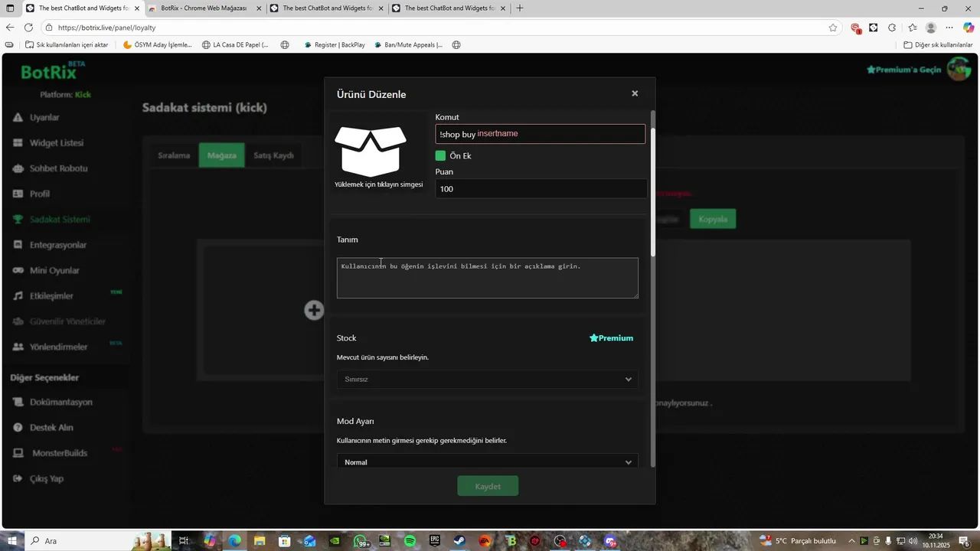Click the Tanım description textarea
Viewport: 980px width, 551px height.
(x=487, y=278)
